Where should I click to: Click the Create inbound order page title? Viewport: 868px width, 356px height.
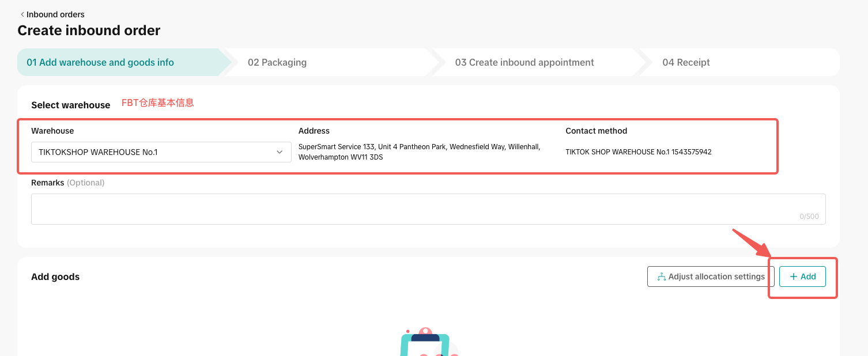click(89, 31)
